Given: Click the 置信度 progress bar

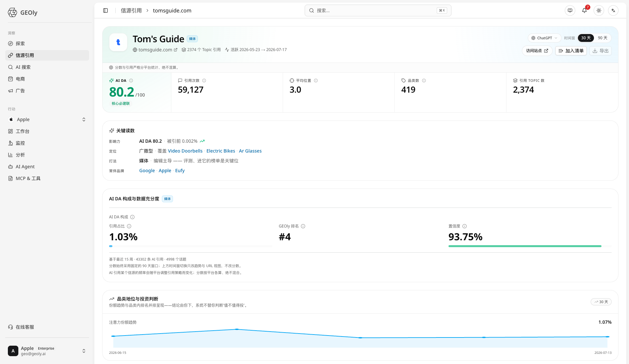Looking at the screenshot, I should click(x=530, y=246).
